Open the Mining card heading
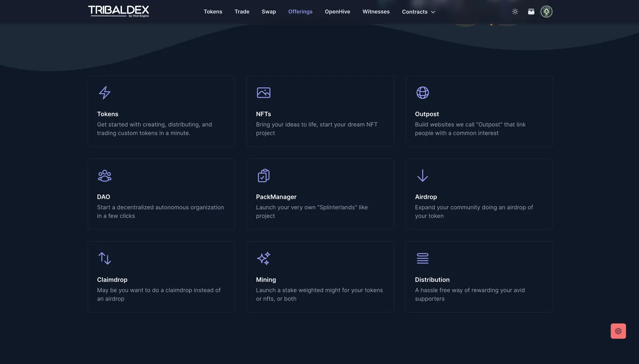 pos(266,280)
